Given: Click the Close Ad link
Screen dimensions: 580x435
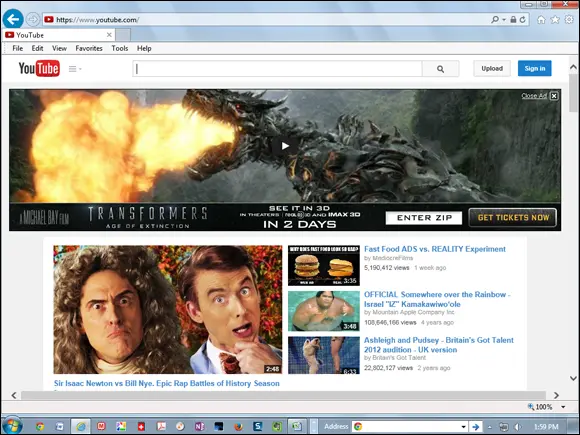Looking at the screenshot, I should point(534,96).
